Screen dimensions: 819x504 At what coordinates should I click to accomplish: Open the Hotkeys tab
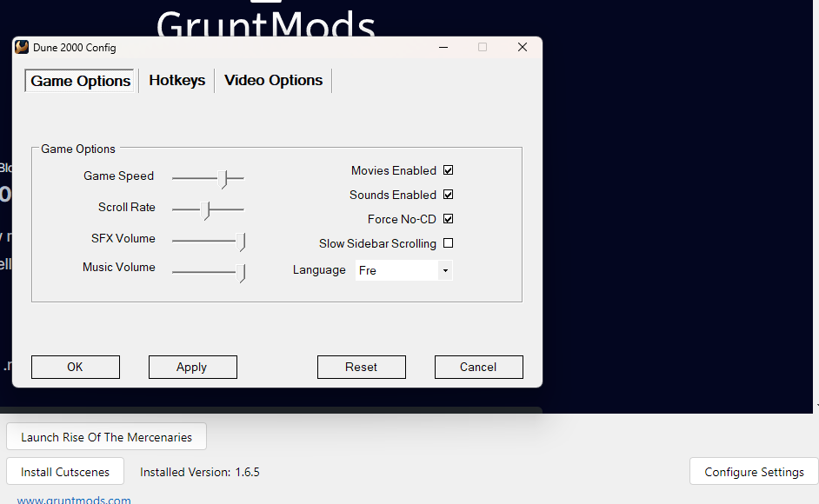[x=177, y=81]
